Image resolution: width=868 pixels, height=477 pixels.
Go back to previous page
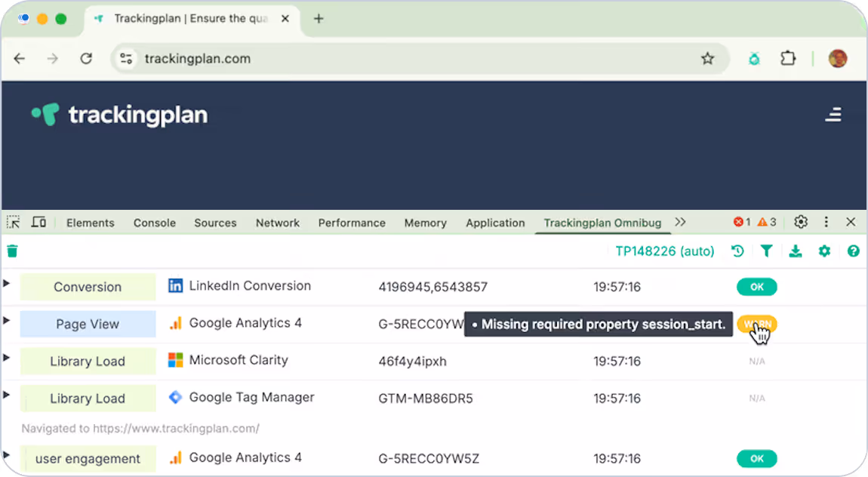20,59
